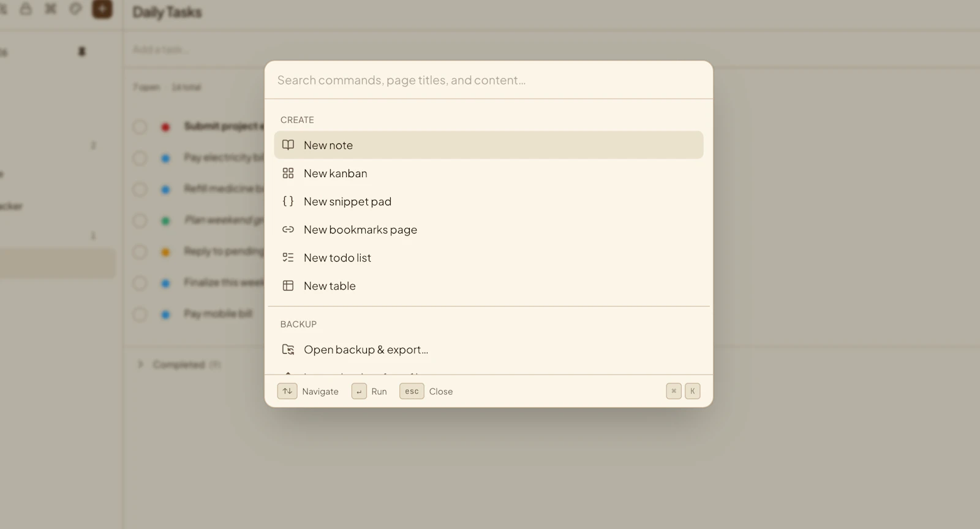This screenshot has height=529, width=980.
Task: Create a New bookmarks page
Action: 488,230
